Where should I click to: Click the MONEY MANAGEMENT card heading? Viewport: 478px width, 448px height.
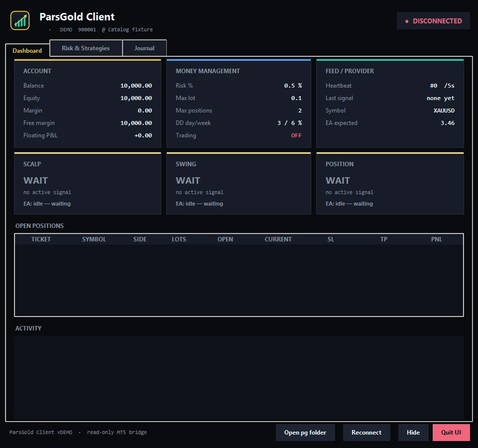(x=208, y=71)
